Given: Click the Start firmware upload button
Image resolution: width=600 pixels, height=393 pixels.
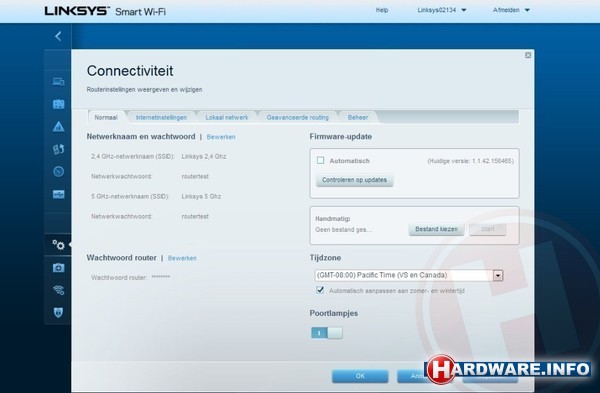Looking at the screenshot, I should pos(488,229).
